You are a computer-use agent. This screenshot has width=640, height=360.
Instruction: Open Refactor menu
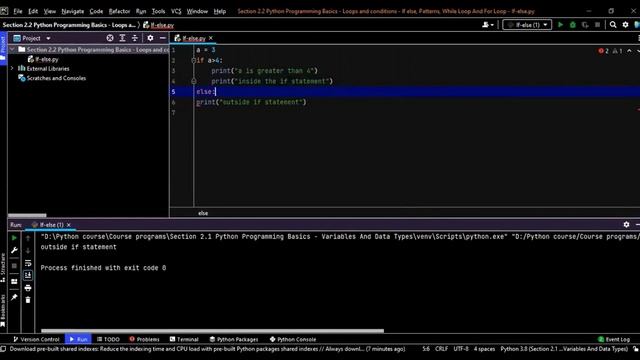point(119,11)
